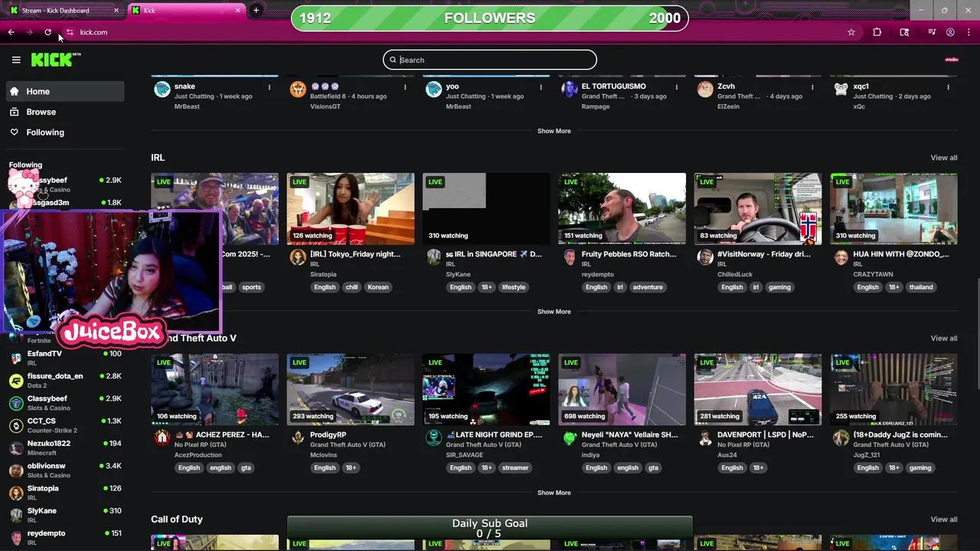Image resolution: width=980 pixels, height=551 pixels.
Task: Open Browse in sidebar
Action: pos(65,112)
